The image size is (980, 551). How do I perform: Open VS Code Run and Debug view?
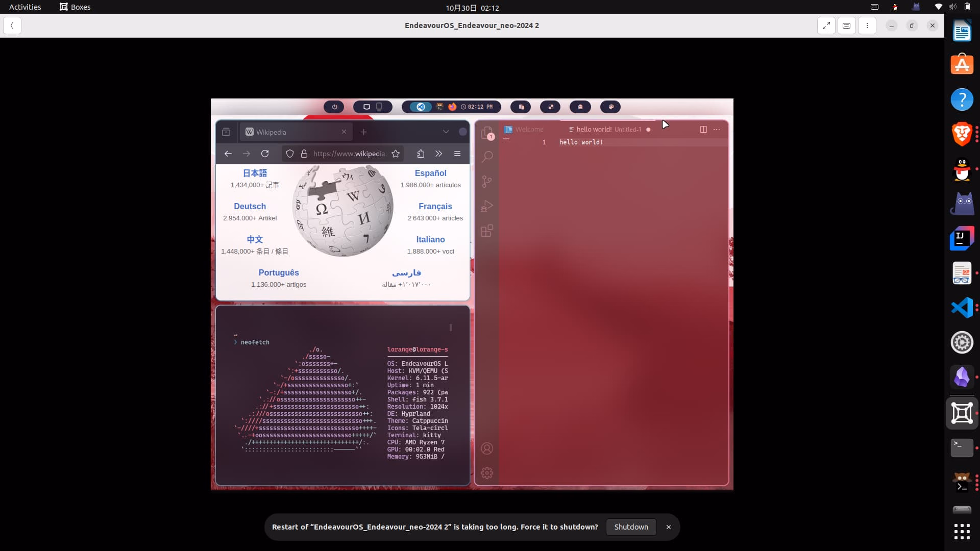pos(487,206)
